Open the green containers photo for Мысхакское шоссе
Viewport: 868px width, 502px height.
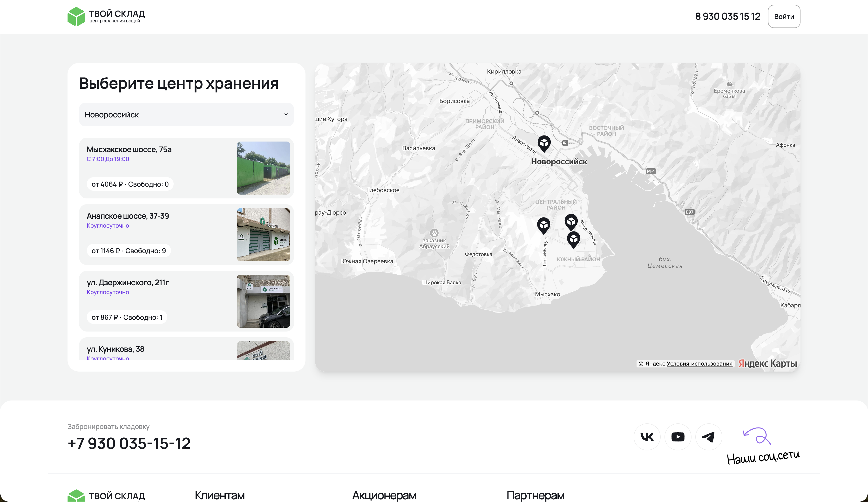point(263,168)
